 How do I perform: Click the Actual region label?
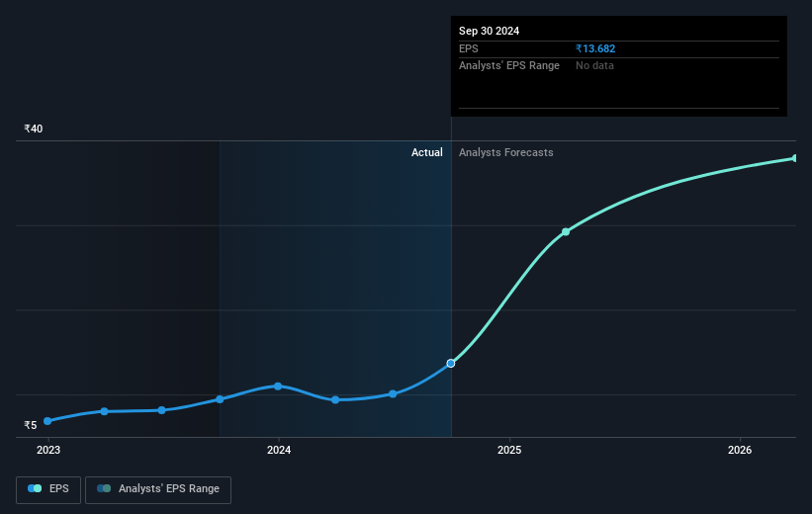pyautogui.click(x=426, y=152)
